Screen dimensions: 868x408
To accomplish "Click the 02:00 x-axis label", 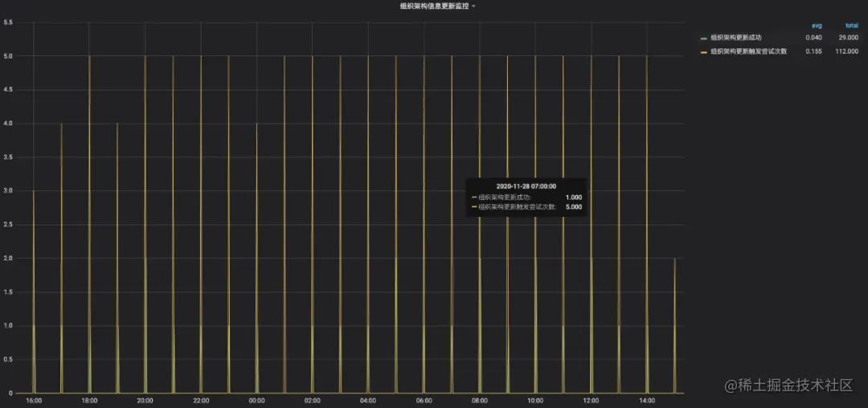I will click(312, 401).
